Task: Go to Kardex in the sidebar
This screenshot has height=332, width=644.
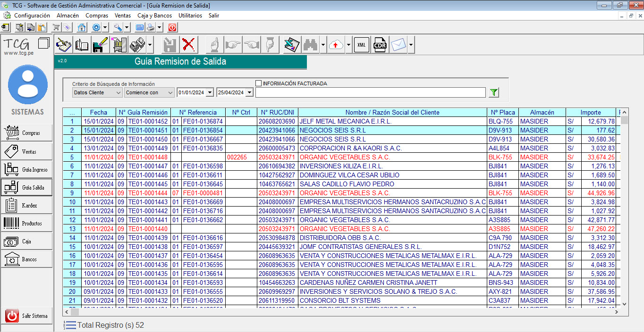Action: pos(26,206)
